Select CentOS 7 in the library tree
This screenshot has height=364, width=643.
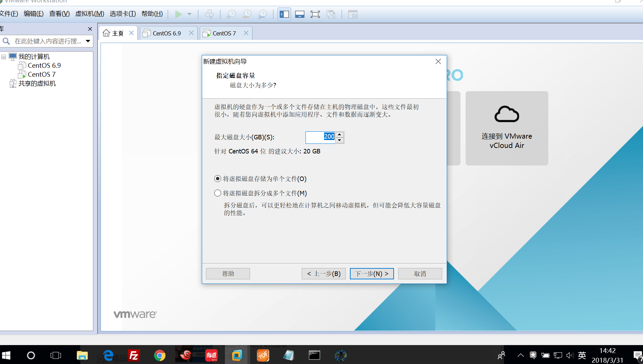coord(41,74)
